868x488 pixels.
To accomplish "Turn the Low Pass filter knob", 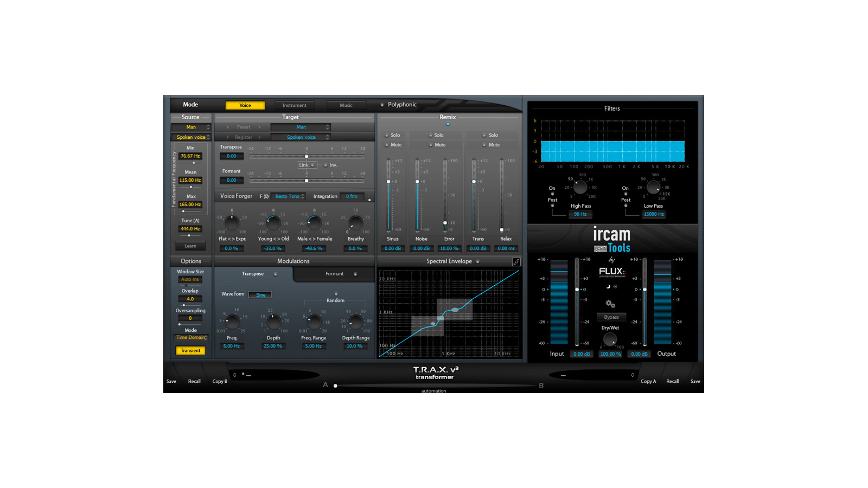I will (x=653, y=188).
